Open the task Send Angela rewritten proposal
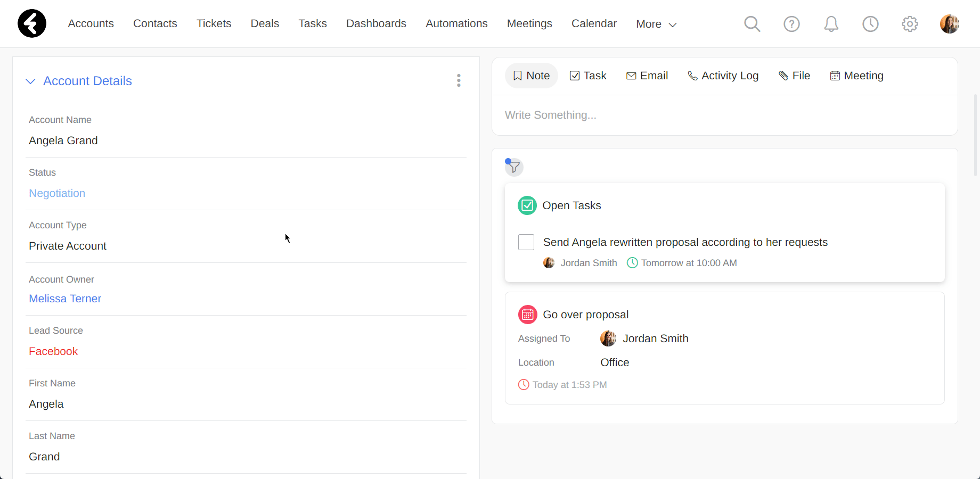 (x=685, y=242)
